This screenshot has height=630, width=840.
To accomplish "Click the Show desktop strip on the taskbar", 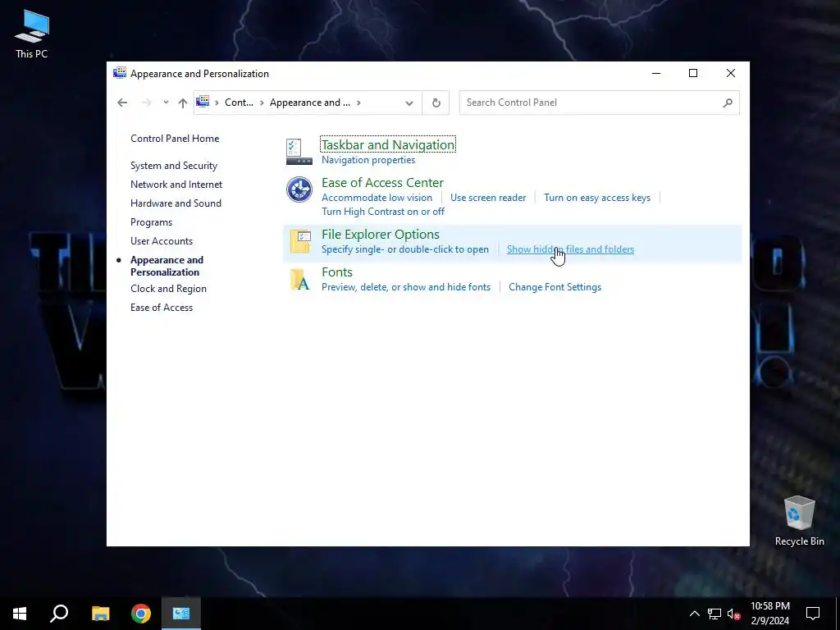I will coord(838,614).
